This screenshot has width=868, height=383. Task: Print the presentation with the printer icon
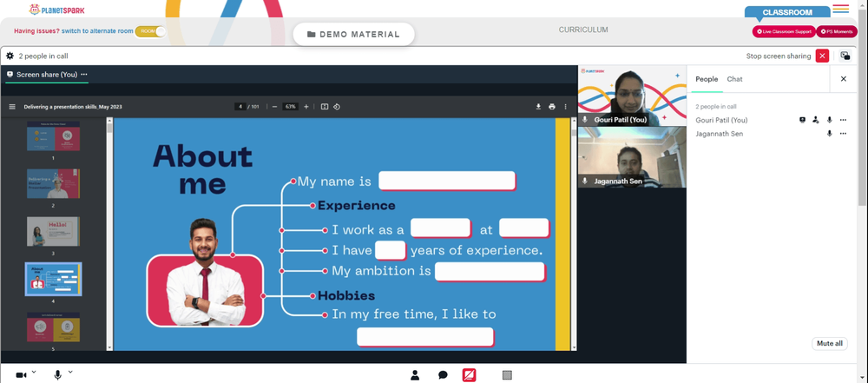coord(552,107)
